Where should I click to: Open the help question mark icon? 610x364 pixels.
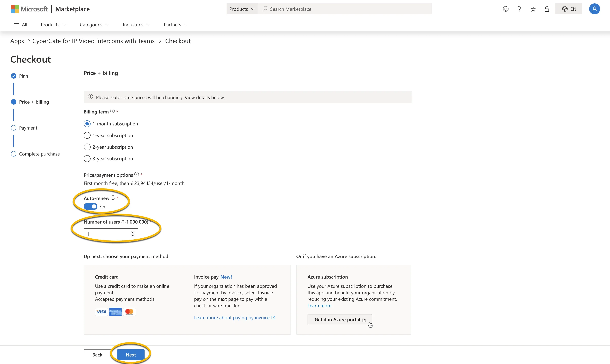(519, 9)
